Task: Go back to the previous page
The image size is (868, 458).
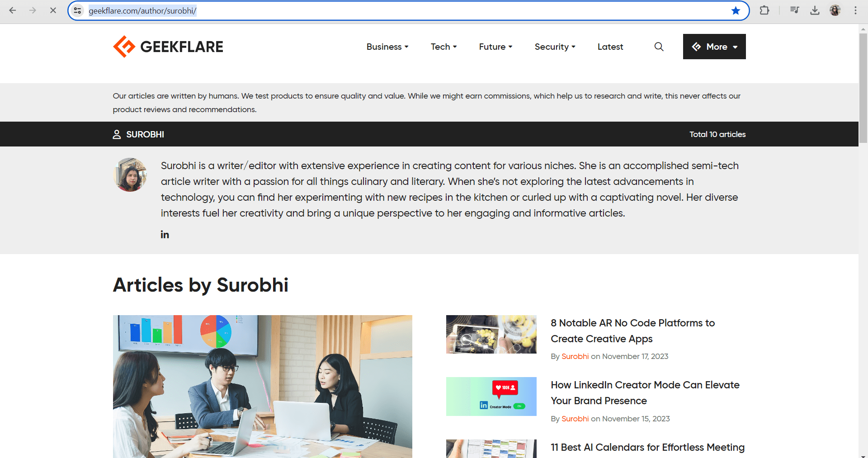Action: (13, 10)
